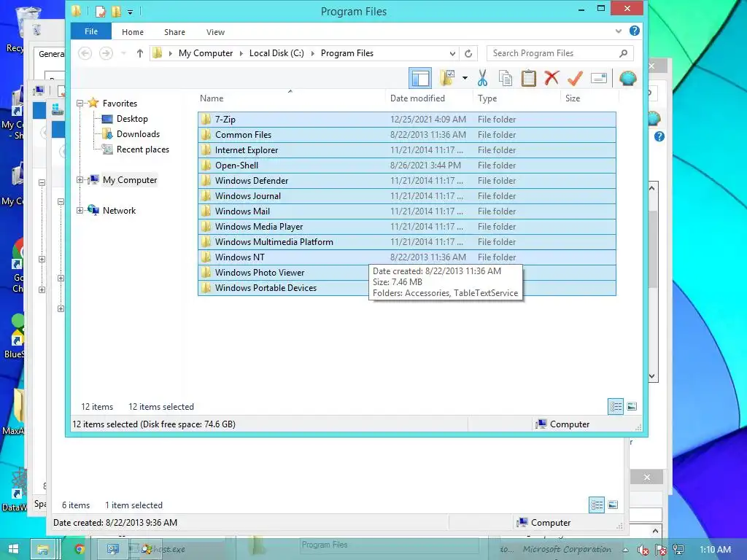Open Google Chrome from the taskbar

pos(80,549)
